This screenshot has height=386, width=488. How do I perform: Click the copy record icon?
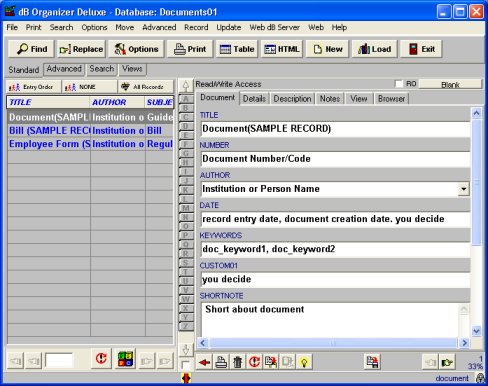pos(271,362)
